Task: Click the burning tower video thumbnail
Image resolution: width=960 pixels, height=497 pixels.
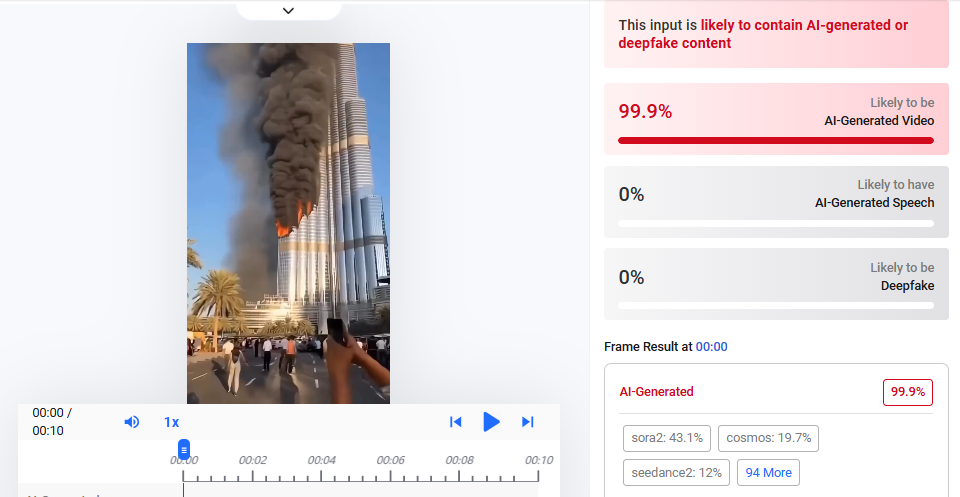Action: point(288,223)
